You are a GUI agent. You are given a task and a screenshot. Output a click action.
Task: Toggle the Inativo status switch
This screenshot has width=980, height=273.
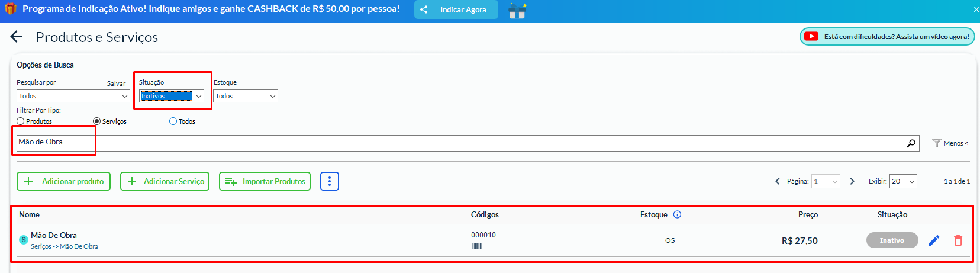point(892,240)
